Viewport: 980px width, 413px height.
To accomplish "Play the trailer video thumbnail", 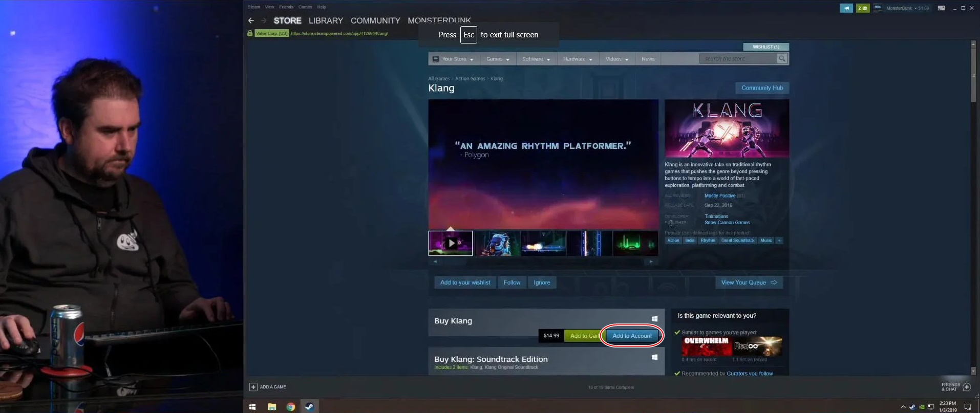I will [451, 243].
